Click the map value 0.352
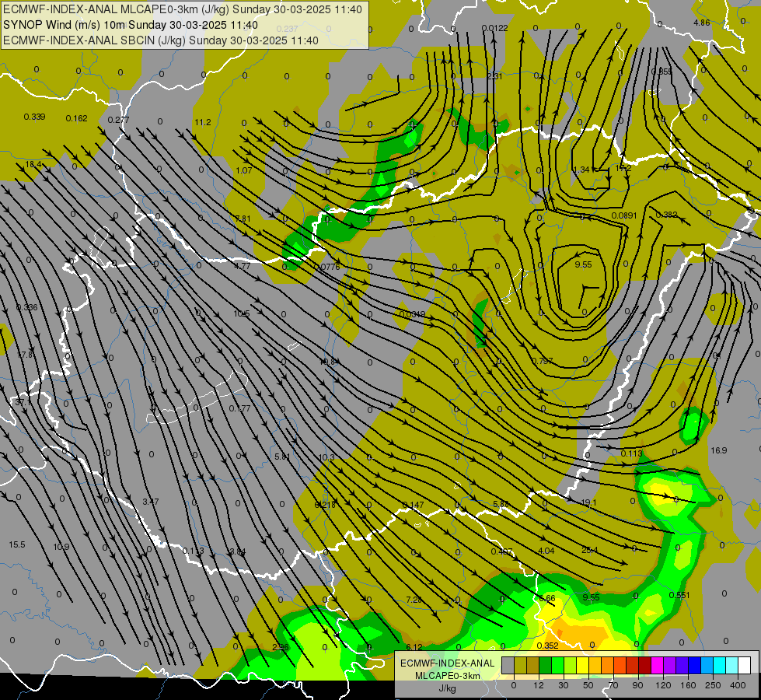Viewport: 761px width, 700px height. (548, 646)
